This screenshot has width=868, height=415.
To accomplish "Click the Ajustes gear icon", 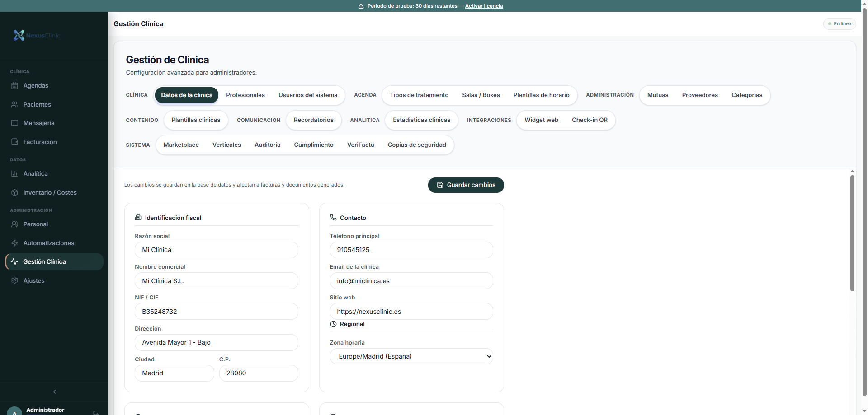I will [x=14, y=280].
